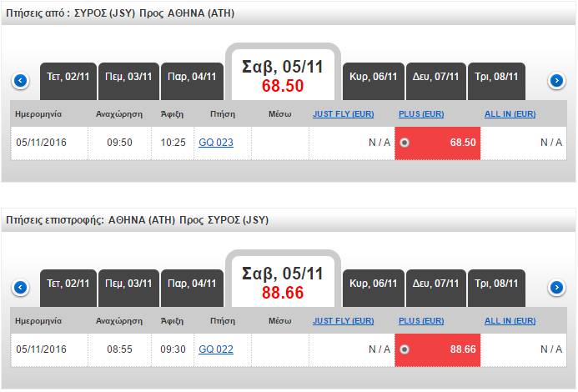The width and height of the screenshot is (578, 392).
Task: Click the selected outbound Σαβ, 05/11 tab
Action: click(x=283, y=75)
